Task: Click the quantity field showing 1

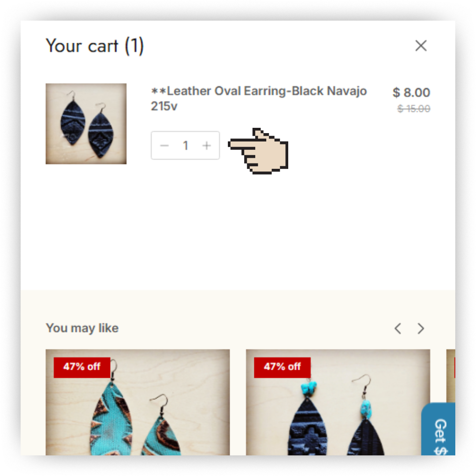Action: click(x=186, y=146)
